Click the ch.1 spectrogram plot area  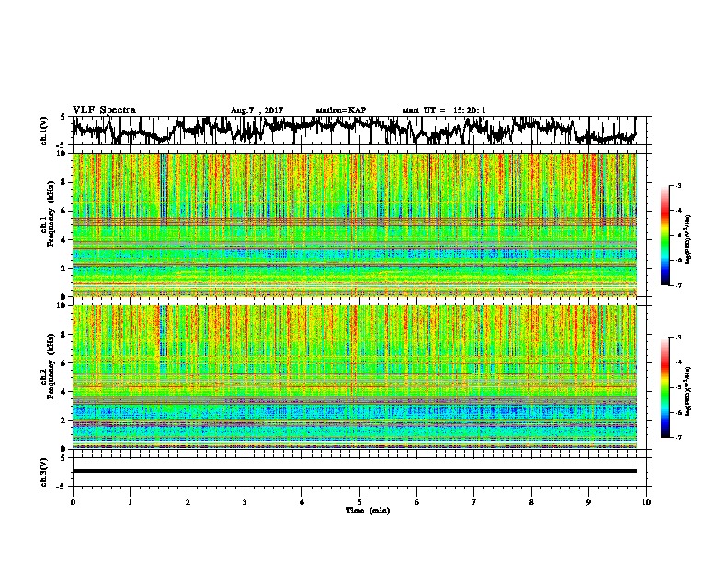355,224
